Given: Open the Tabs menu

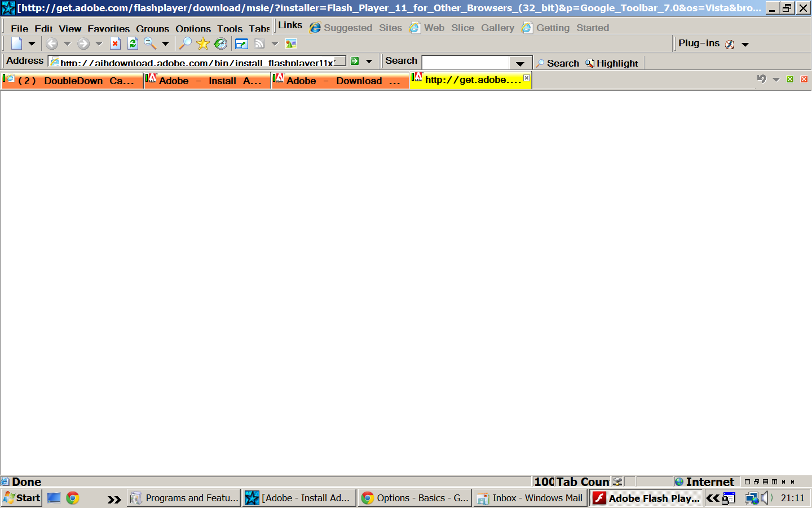Looking at the screenshot, I should [x=259, y=28].
